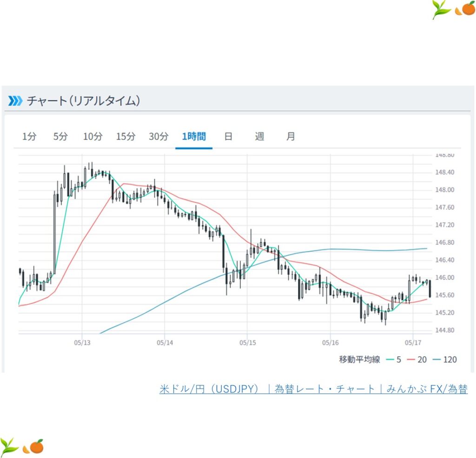The height and width of the screenshot is (458, 476).
Task: Switch to the 5分 chart tab
Action: coord(60,137)
